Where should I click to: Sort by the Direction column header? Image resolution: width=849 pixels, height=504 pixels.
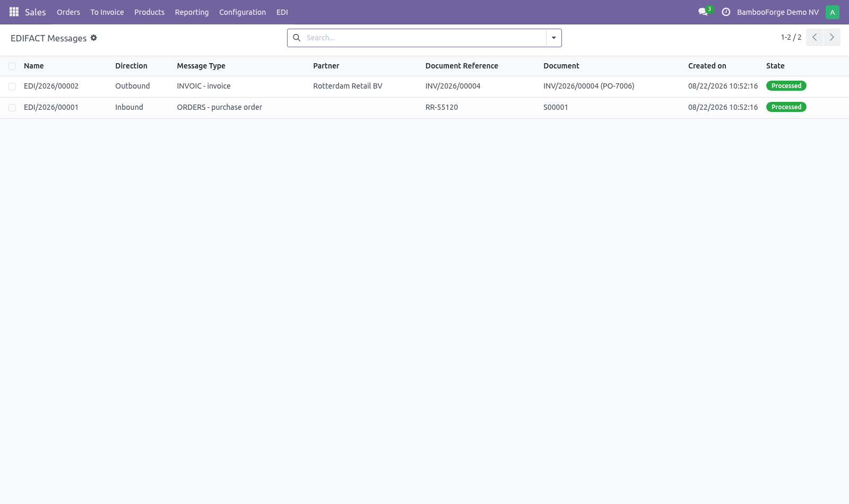[131, 66]
